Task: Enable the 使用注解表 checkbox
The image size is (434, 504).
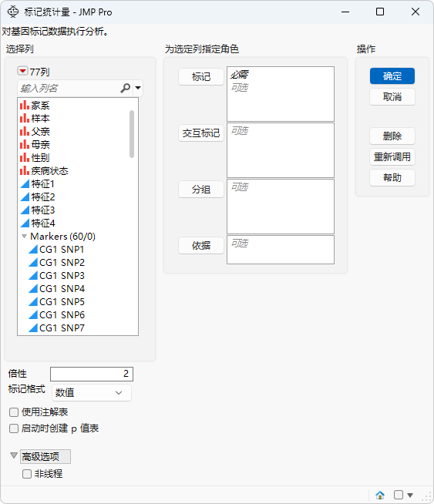Action: 14,412
